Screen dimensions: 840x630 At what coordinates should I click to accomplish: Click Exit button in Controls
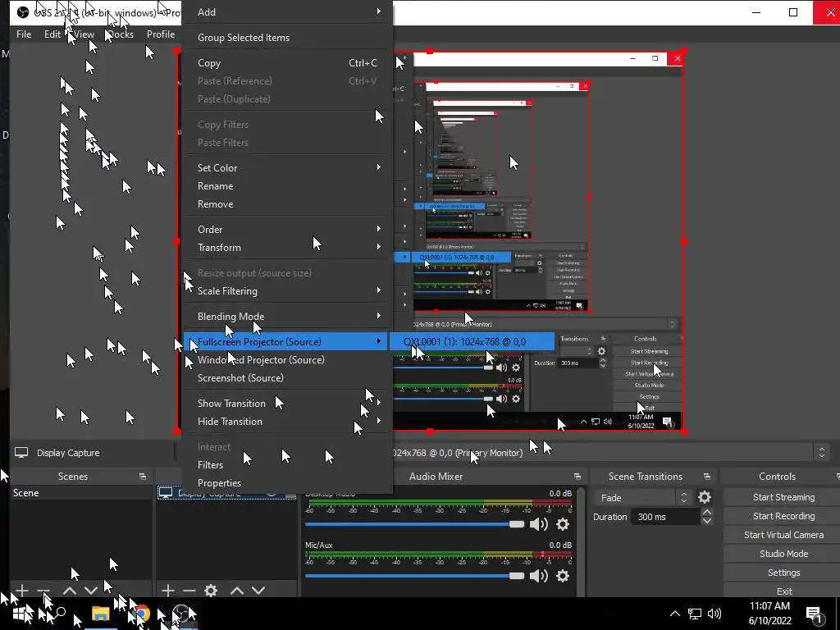pos(783,591)
